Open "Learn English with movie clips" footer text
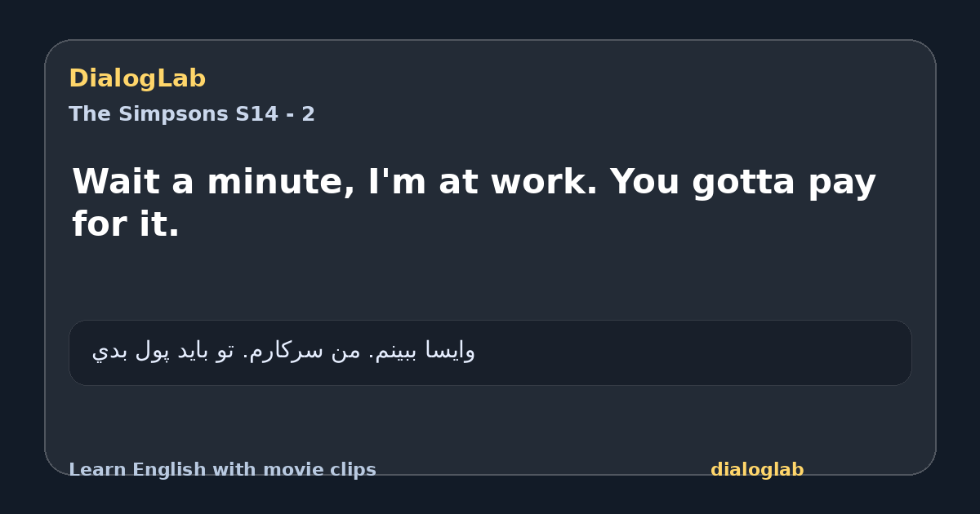The height and width of the screenshot is (514, 980). [x=222, y=470]
